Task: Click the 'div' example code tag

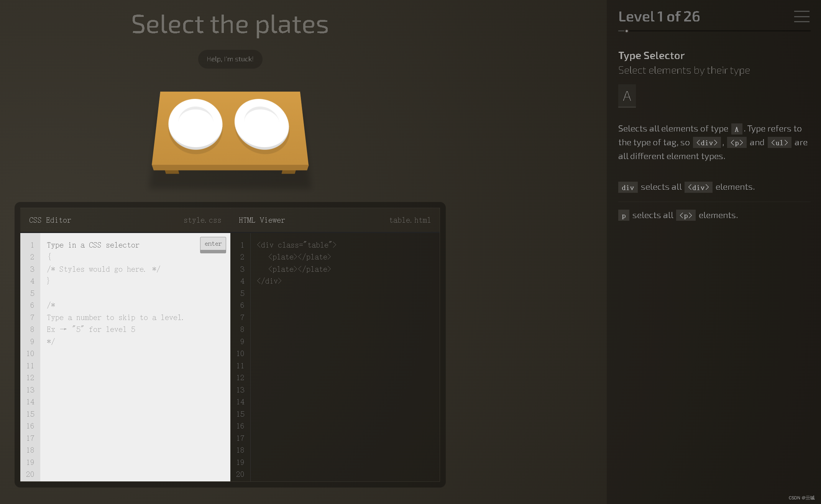Action: click(x=628, y=187)
